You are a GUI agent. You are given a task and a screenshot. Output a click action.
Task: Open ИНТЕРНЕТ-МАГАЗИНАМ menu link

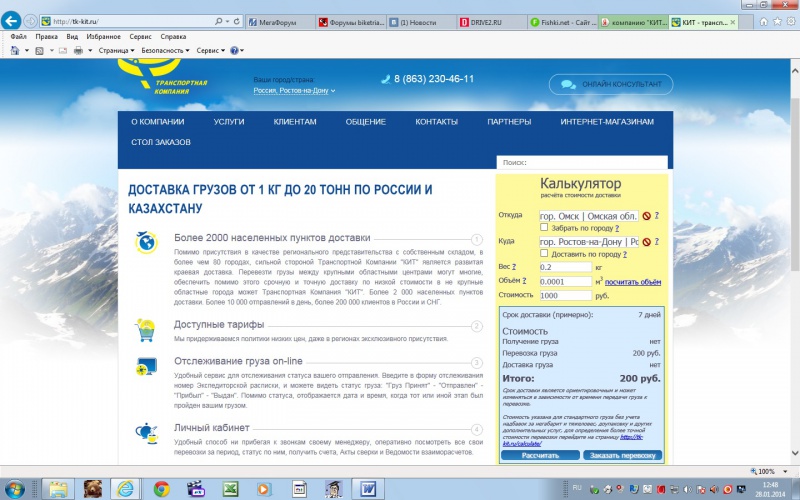(x=607, y=122)
